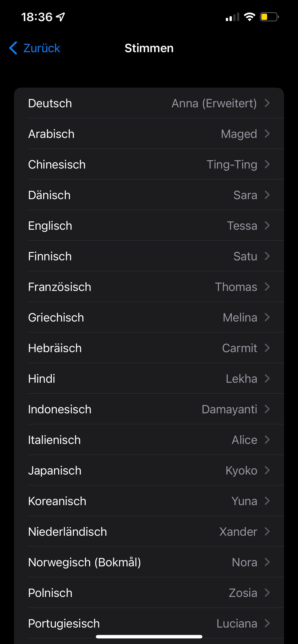Tap the Wi-Fi status icon
Image resolution: width=298 pixels, height=644 pixels.
(249, 17)
